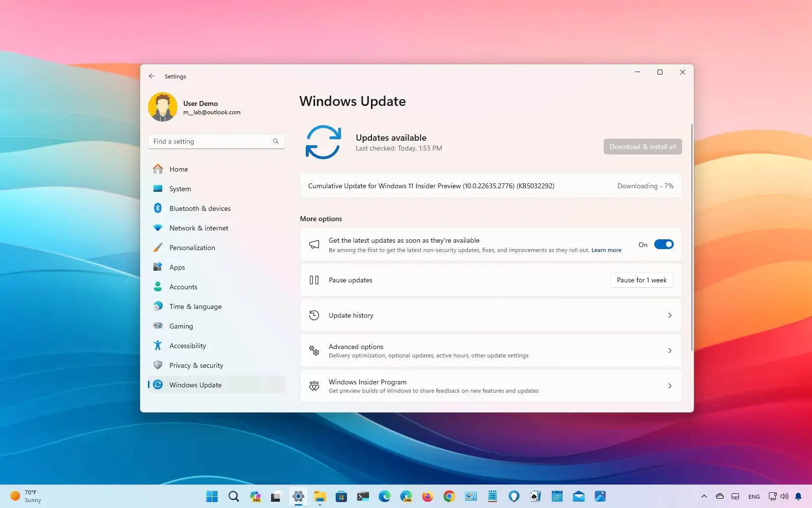This screenshot has height=508, width=812.
Task: Open the Gaming settings section
Action: coord(180,326)
